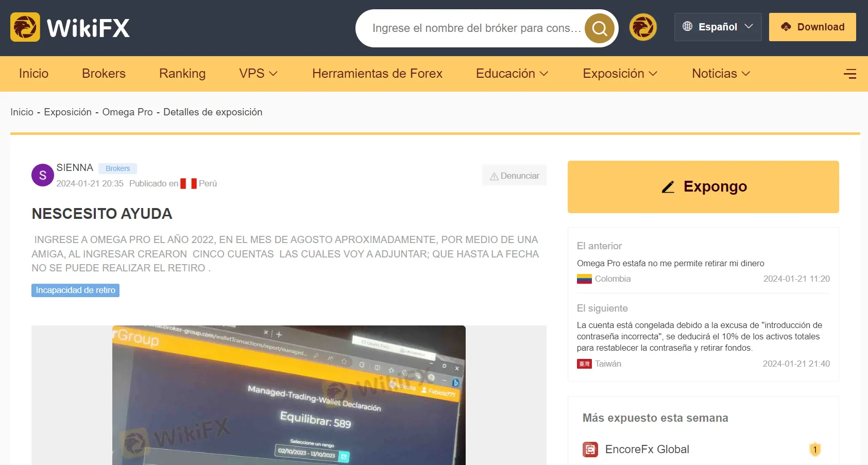The image size is (868, 465).
Task: Click the NESCESITO AYUDA post title
Action: 102,214
